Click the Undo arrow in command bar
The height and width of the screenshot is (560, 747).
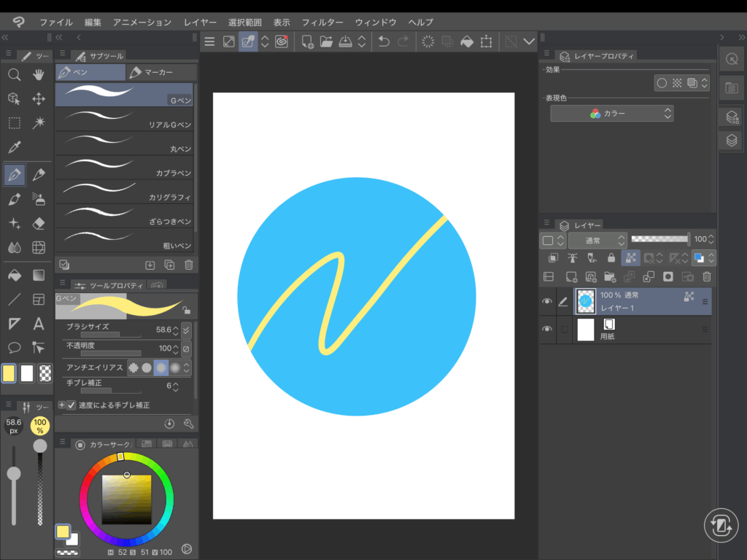(384, 42)
